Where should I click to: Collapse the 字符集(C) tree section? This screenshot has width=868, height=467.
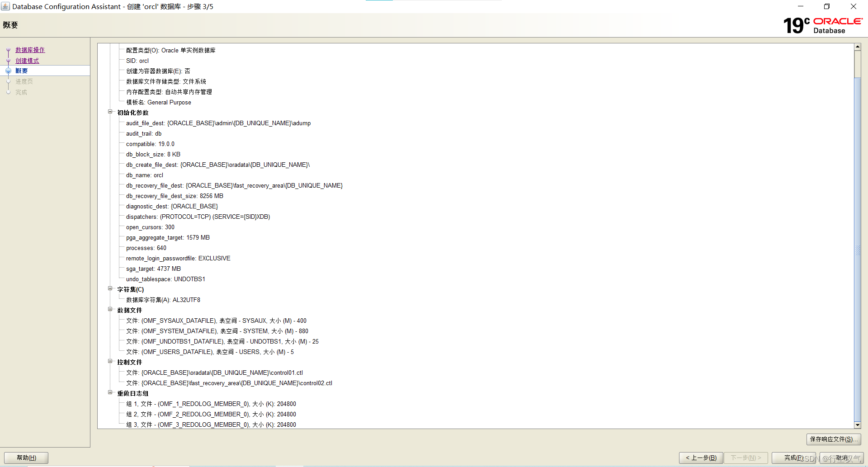coord(110,288)
